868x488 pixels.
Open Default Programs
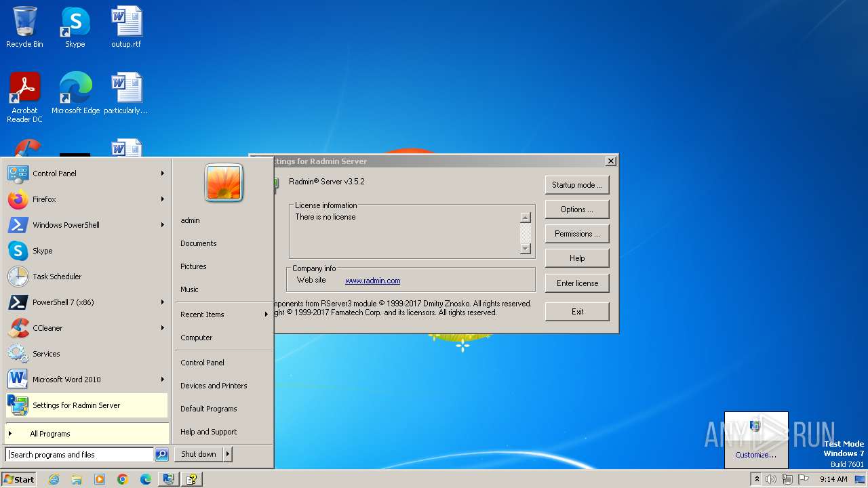tap(209, 409)
